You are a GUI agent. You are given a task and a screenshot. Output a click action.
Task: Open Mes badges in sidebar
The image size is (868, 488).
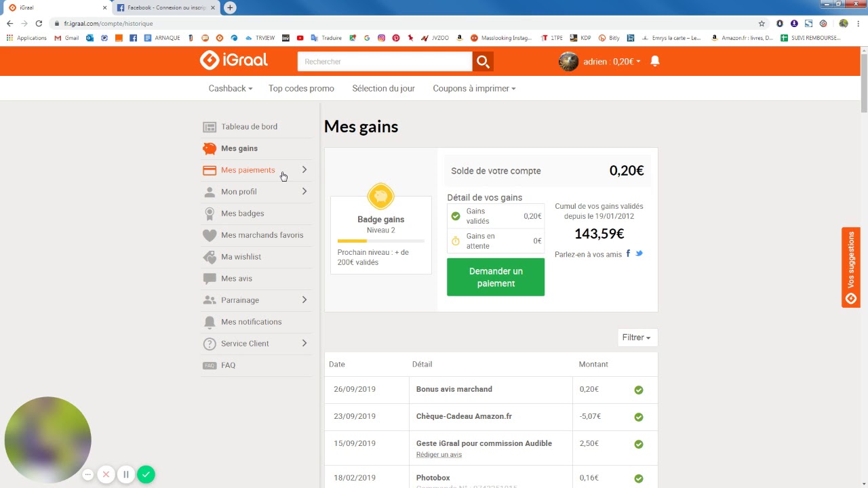[242, 213]
